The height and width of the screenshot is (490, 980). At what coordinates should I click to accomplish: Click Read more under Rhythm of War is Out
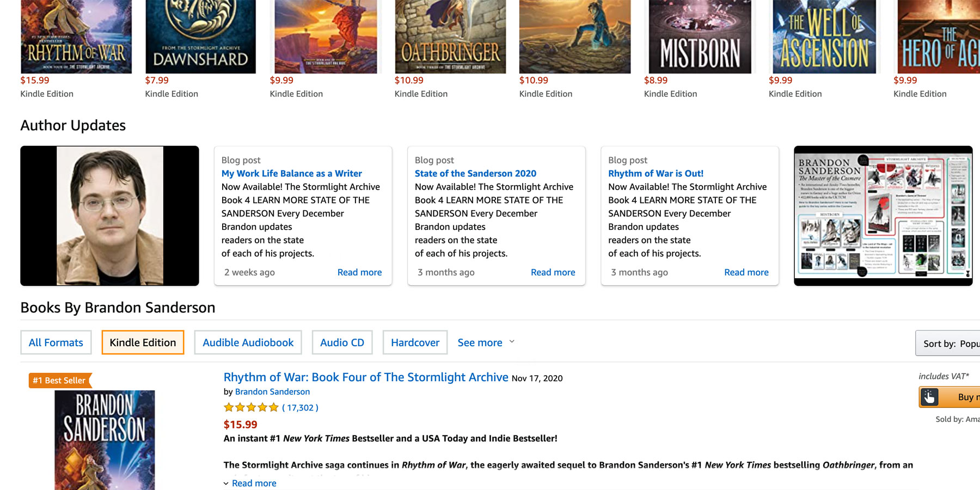746,272
